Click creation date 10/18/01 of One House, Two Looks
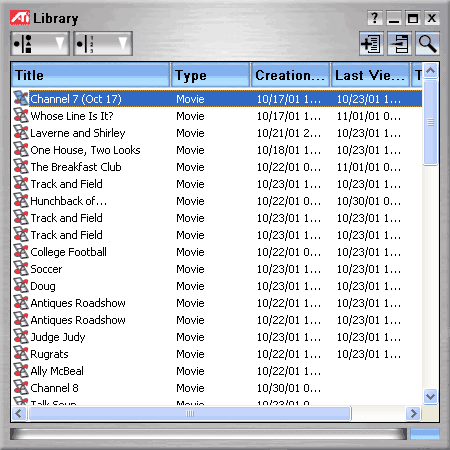 (x=289, y=150)
